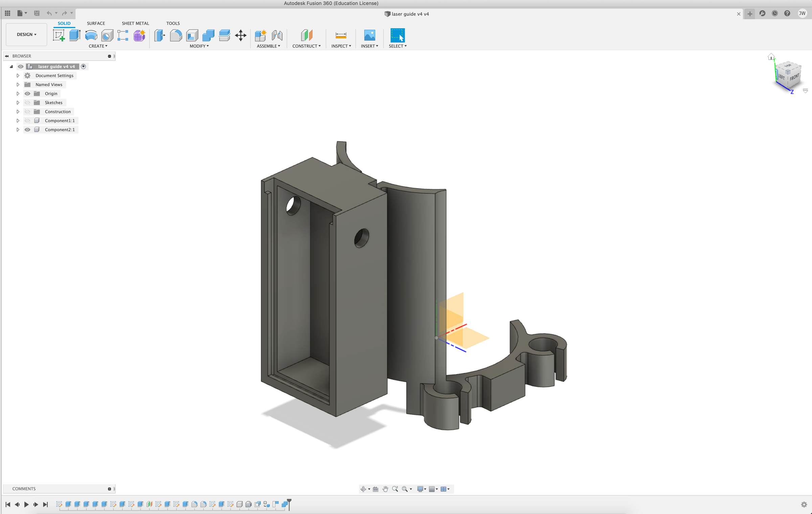Switch to the SURFACE tab
The height and width of the screenshot is (514, 812).
(x=96, y=23)
